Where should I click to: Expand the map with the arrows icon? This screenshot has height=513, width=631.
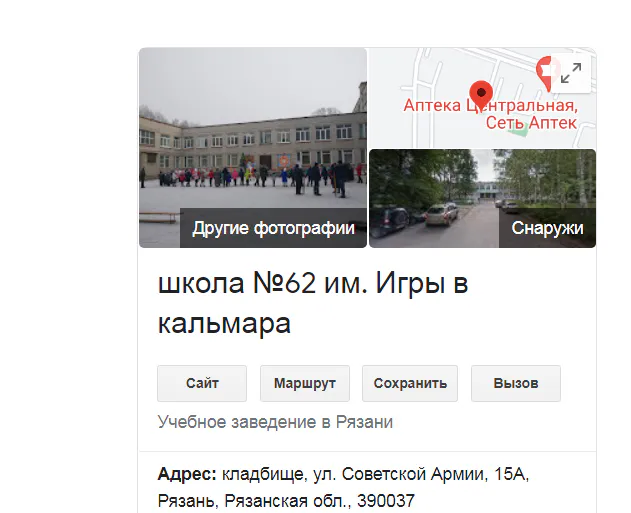(571, 73)
